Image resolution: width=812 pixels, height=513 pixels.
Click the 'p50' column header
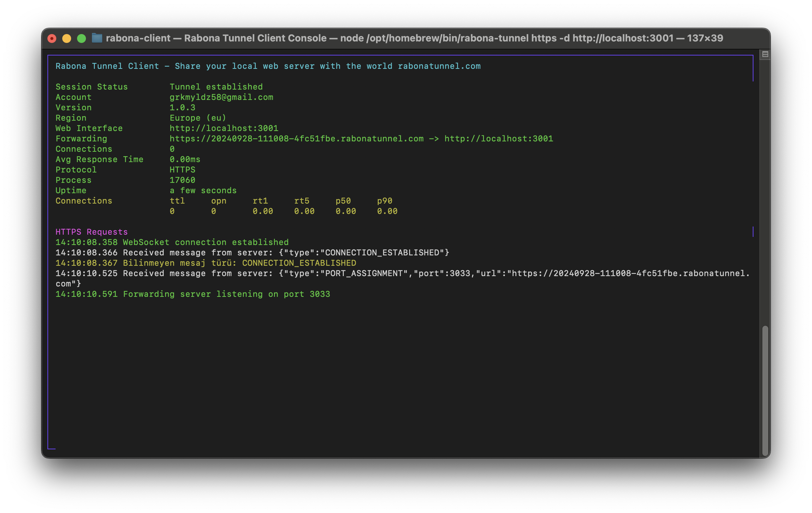[343, 201]
